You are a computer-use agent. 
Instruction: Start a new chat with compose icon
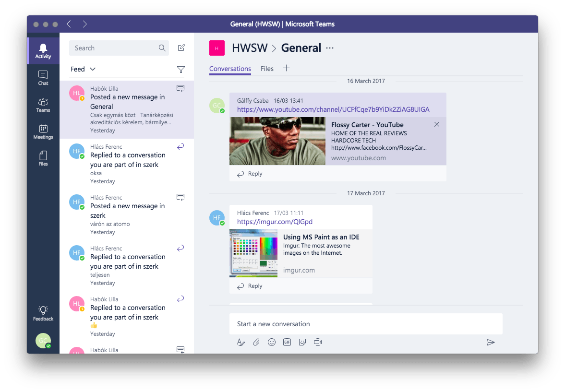(x=181, y=48)
